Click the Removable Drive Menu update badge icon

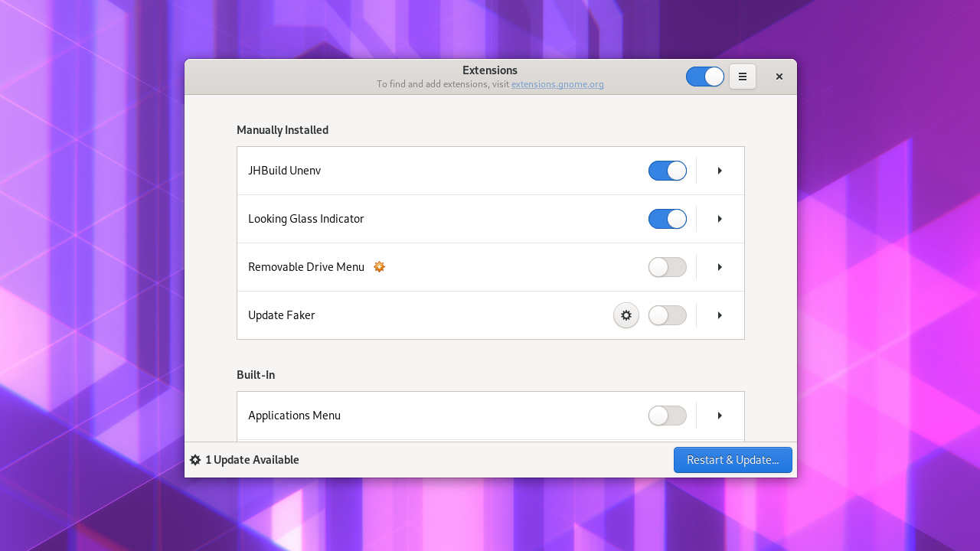click(379, 267)
